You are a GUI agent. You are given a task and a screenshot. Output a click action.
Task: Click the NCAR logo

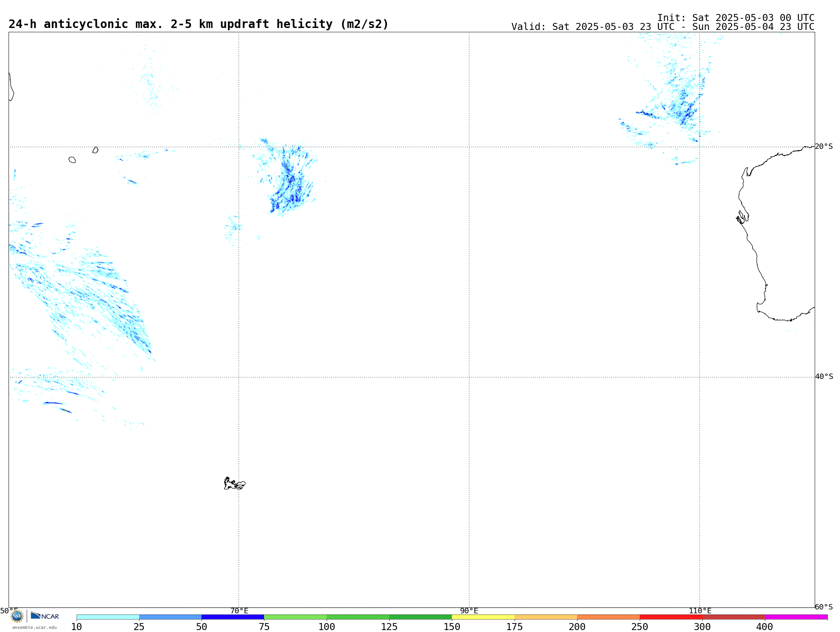click(45, 616)
